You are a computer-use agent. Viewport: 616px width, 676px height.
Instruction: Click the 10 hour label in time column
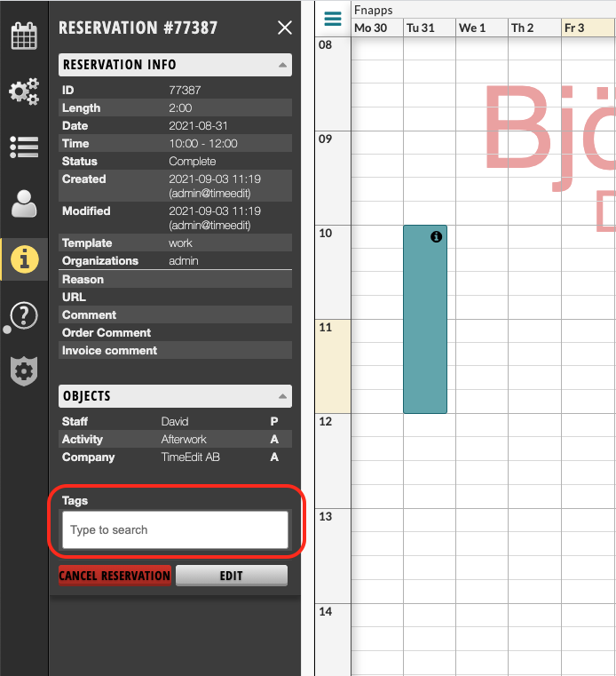tap(326, 234)
